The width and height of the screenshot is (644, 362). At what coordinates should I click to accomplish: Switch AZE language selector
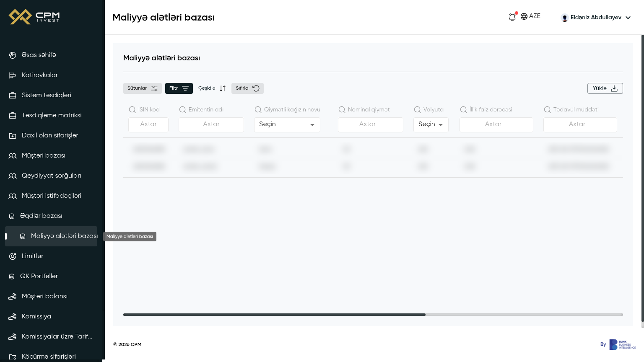pyautogui.click(x=530, y=16)
